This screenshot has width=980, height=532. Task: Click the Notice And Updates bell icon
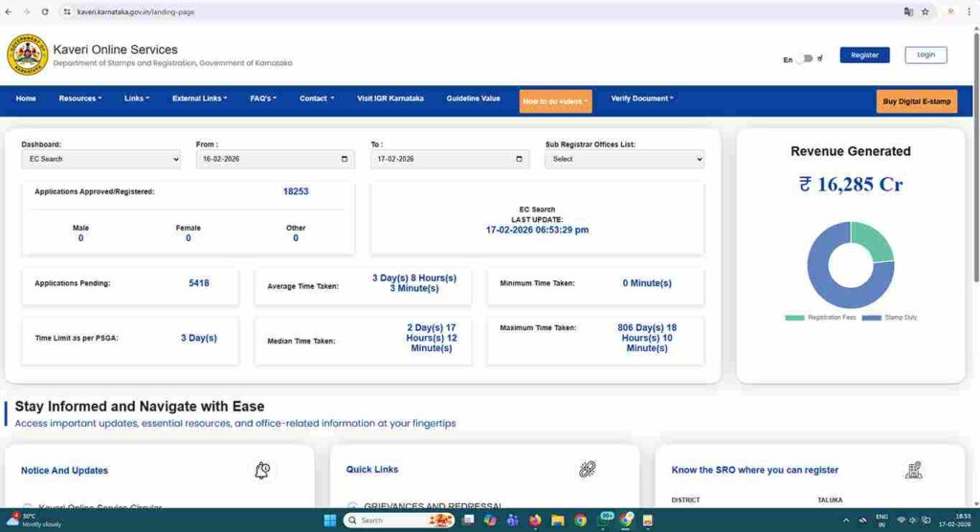click(261, 470)
